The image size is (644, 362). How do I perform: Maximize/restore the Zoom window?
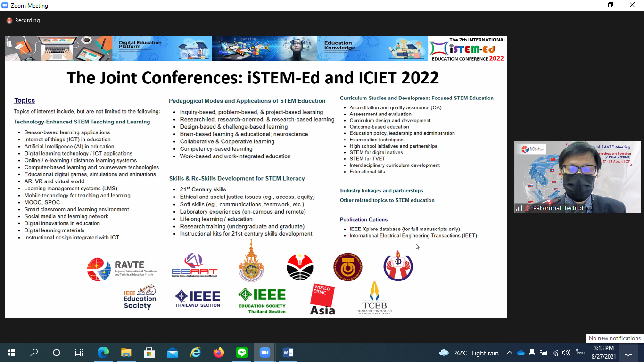click(x=611, y=5)
